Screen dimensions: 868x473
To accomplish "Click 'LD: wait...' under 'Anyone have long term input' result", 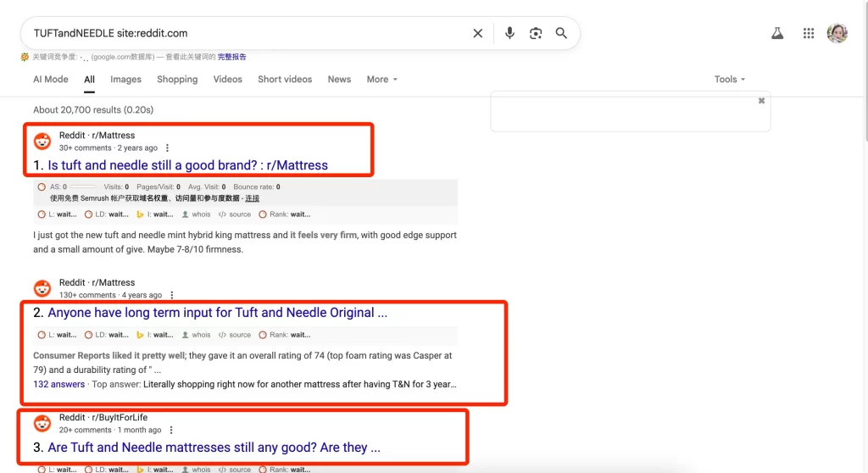I will coord(106,335).
